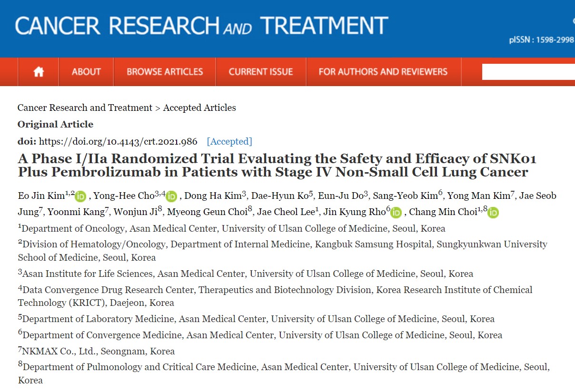The height and width of the screenshot is (392, 575).
Task: Select author name Myeong Geun Choi
Action: [x=209, y=212]
